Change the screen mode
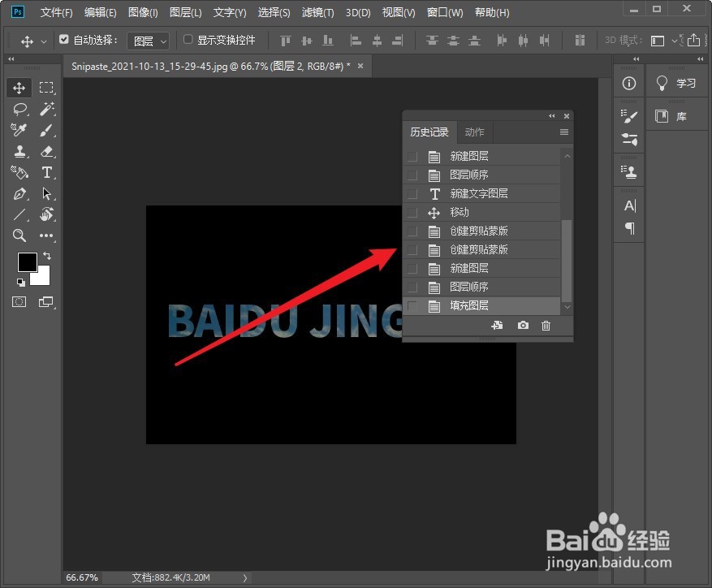712x588 pixels. click(x=45, y=302)
